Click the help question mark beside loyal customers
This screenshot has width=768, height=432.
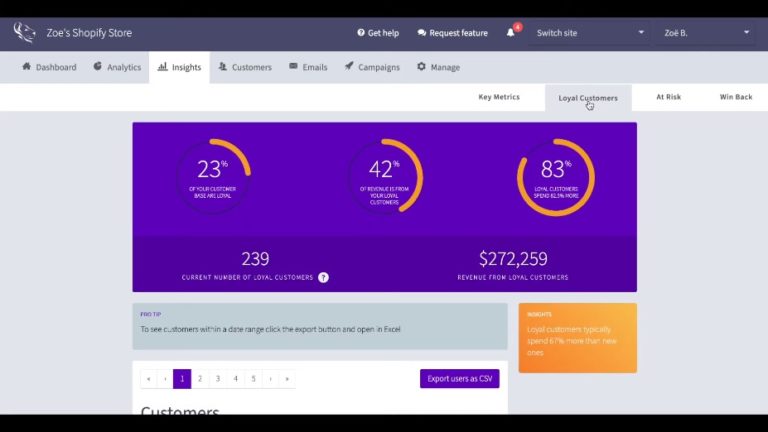(x=323, y=277)
